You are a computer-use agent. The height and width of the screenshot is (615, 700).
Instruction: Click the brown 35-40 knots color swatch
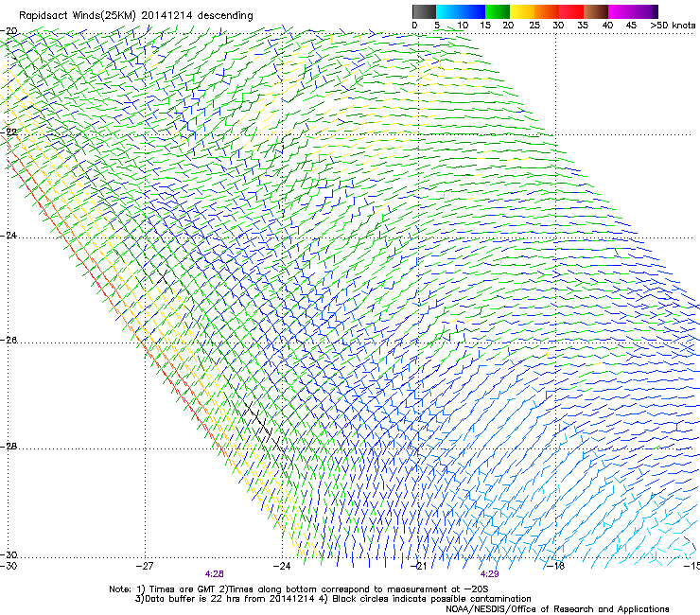pos(596,11)
